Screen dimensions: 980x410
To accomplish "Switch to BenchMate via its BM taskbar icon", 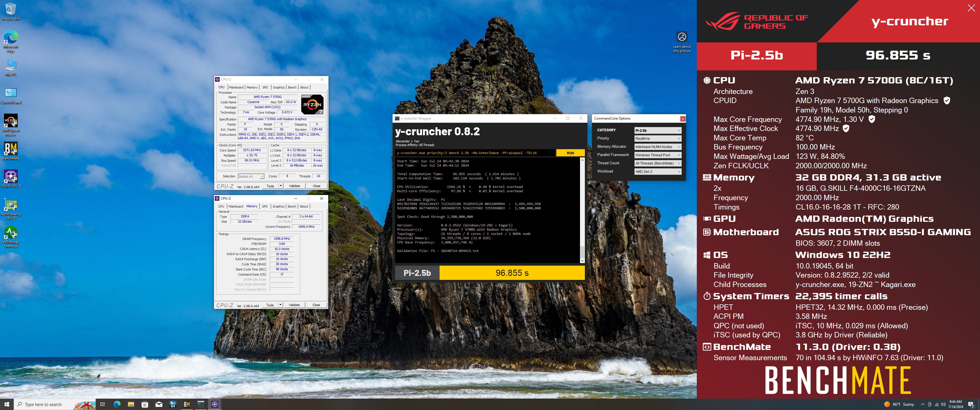I will pos(187,404).
